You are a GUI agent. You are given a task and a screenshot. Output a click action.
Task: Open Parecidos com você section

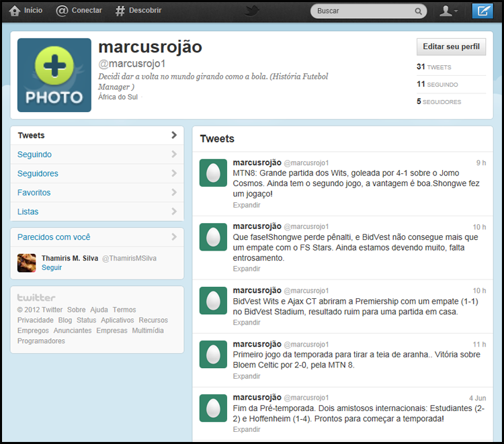click(x=97, y=237)
